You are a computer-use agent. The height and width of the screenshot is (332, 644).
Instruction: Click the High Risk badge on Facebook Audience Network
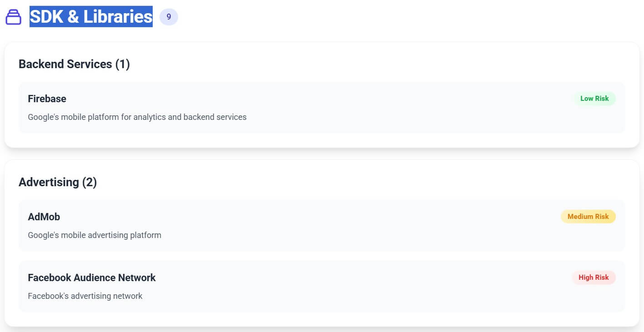(594, 277)
